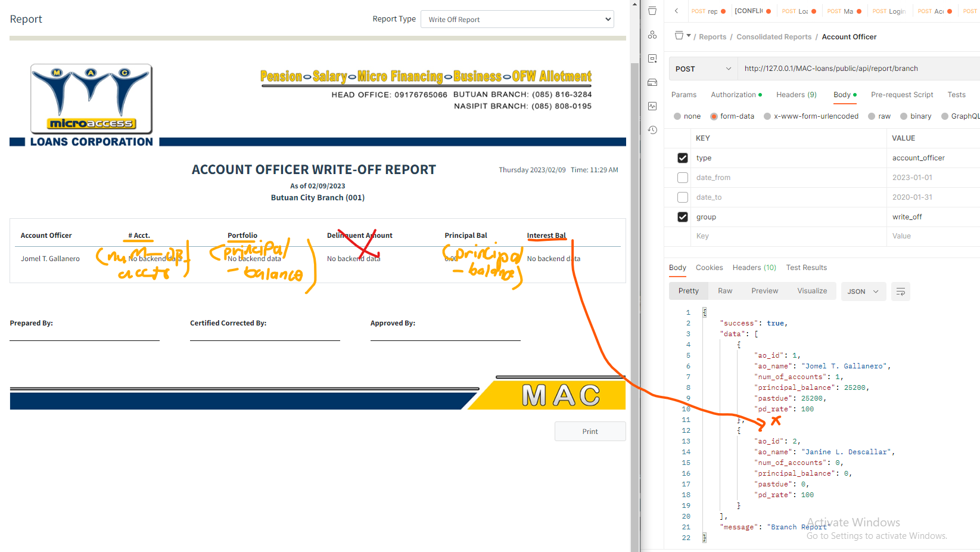Screen dimensions: 980x552
Task: Click the request URL input field
Action: point(834,68)
